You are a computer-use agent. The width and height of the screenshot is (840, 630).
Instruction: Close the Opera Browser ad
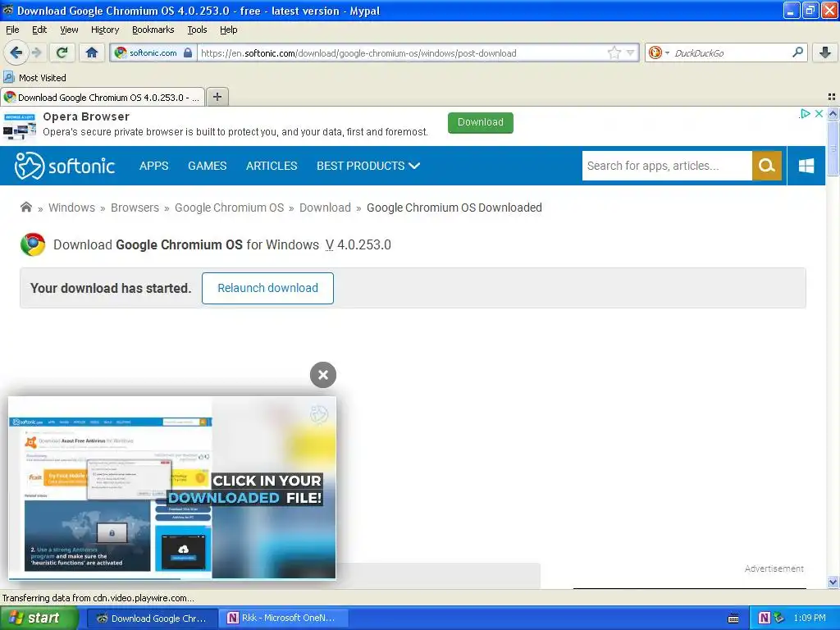(819, 113)
